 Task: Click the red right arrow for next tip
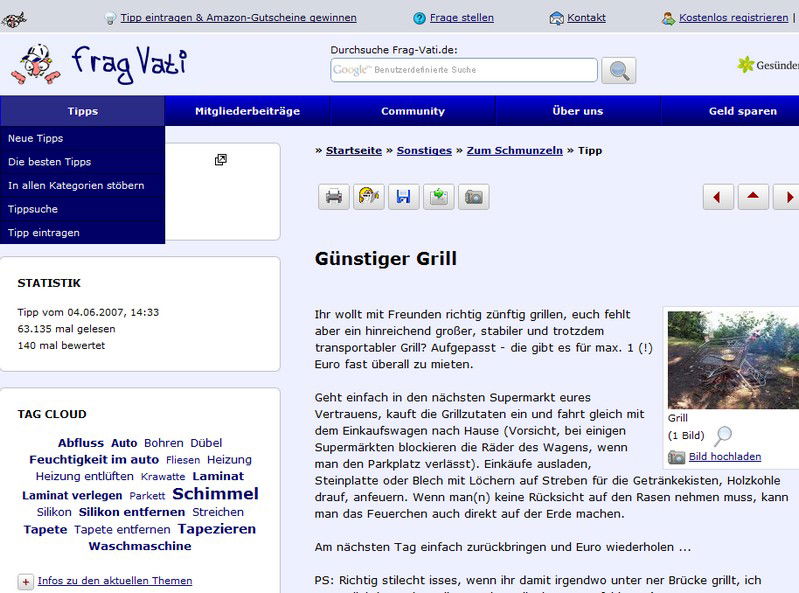point(786,197)
